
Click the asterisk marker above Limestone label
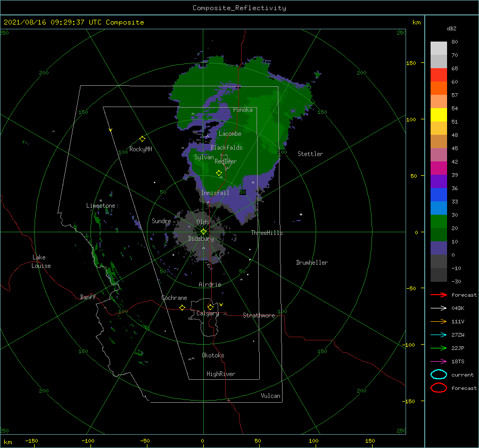click(x=101, y=201)
